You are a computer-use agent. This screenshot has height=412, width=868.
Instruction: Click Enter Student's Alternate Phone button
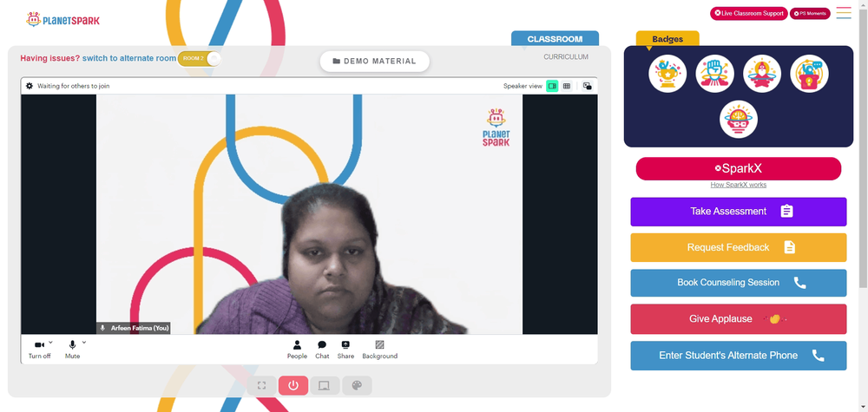[739, 356]
